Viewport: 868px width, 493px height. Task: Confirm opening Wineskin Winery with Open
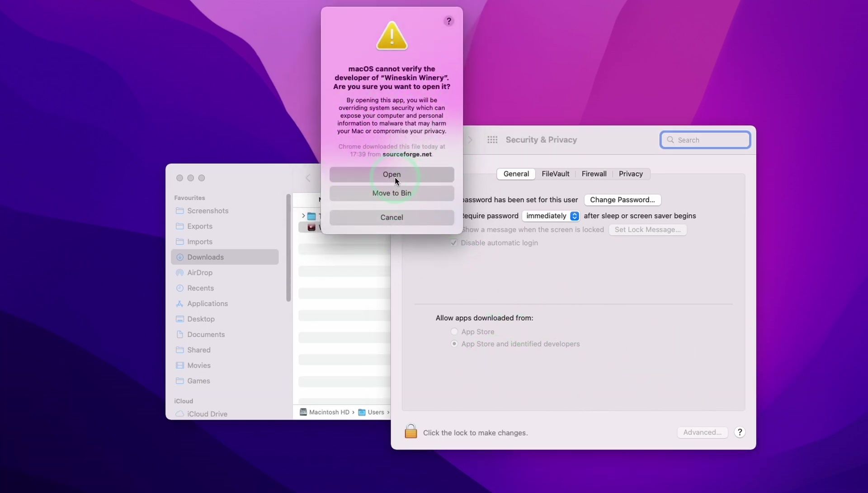[392, 175]
